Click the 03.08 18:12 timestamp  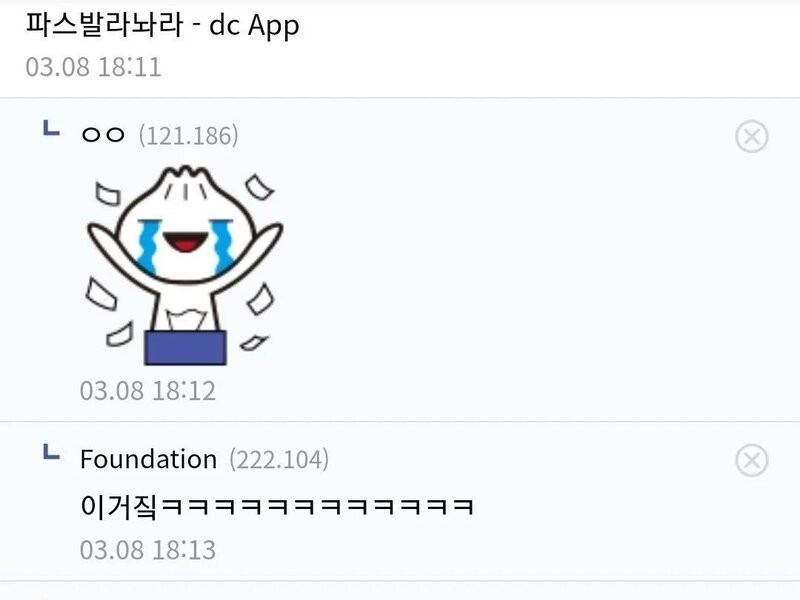tap(148, 391)
